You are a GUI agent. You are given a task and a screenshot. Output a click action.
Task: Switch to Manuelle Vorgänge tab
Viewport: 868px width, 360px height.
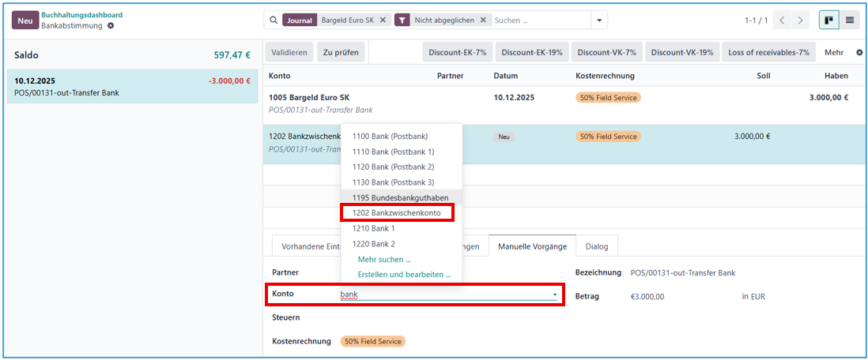532,246
